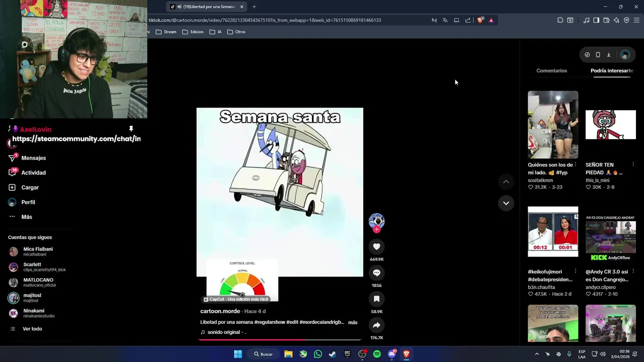Viewport: 644px width, 362px height.
Task: Open Mensajes in the TikTok sidebar
Action: coord(34,158)
